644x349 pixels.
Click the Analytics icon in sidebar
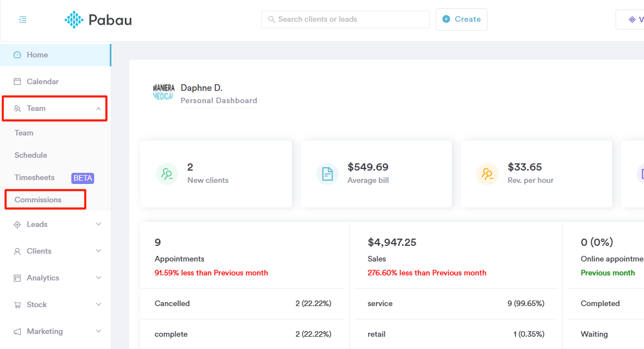(18, 278)
